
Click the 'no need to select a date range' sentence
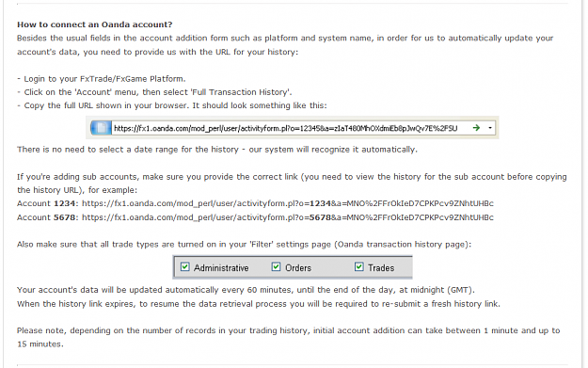click(217, 150)
